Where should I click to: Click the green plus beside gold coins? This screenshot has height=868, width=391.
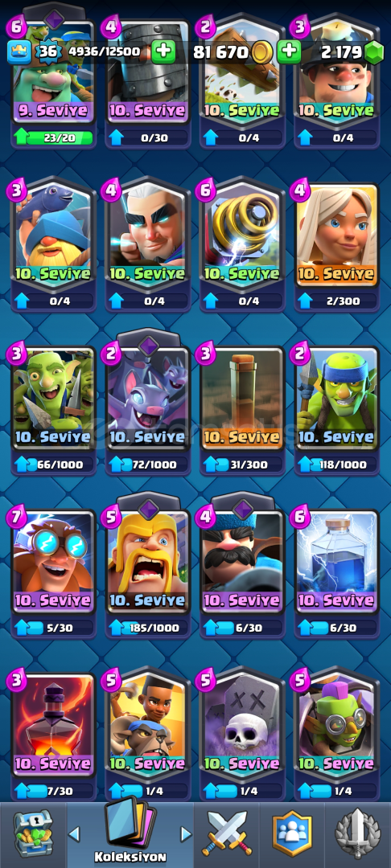click(289, 52)
